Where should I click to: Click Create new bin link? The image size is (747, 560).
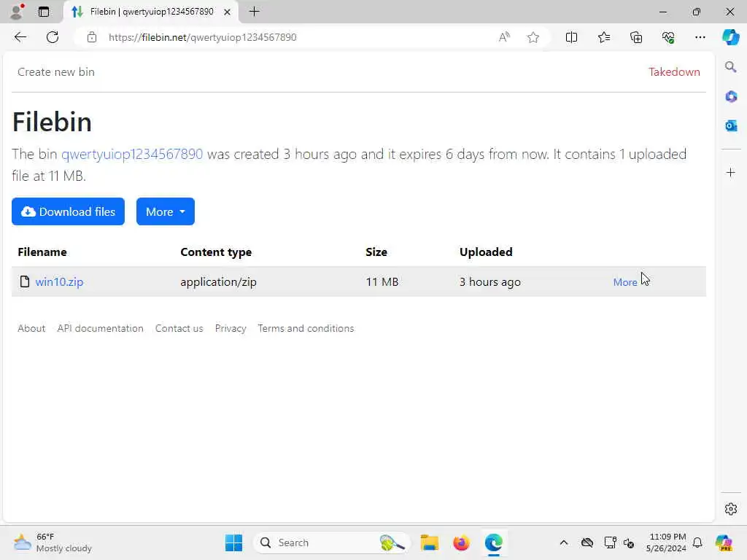point(55,72)
